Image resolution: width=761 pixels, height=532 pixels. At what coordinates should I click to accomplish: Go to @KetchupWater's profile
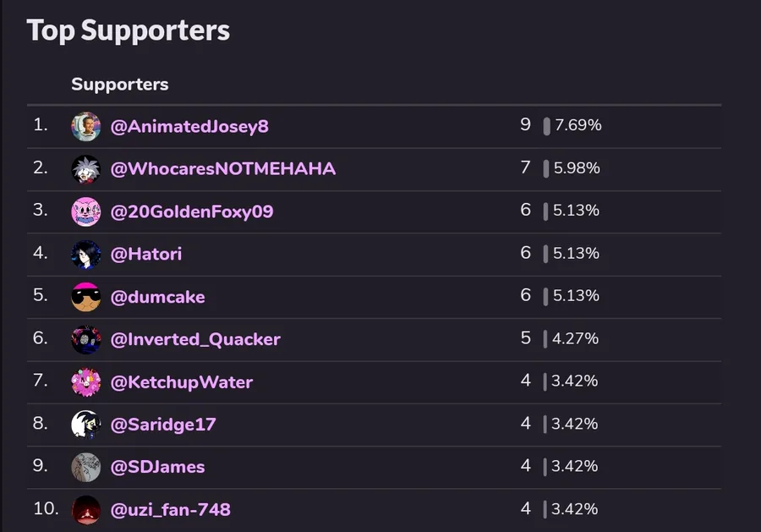182,382
